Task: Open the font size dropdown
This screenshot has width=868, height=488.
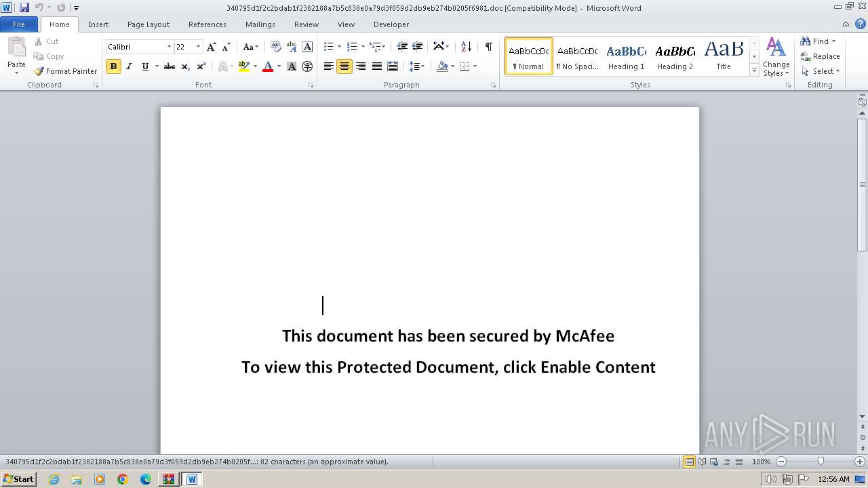Action: [x=198, y=47]
